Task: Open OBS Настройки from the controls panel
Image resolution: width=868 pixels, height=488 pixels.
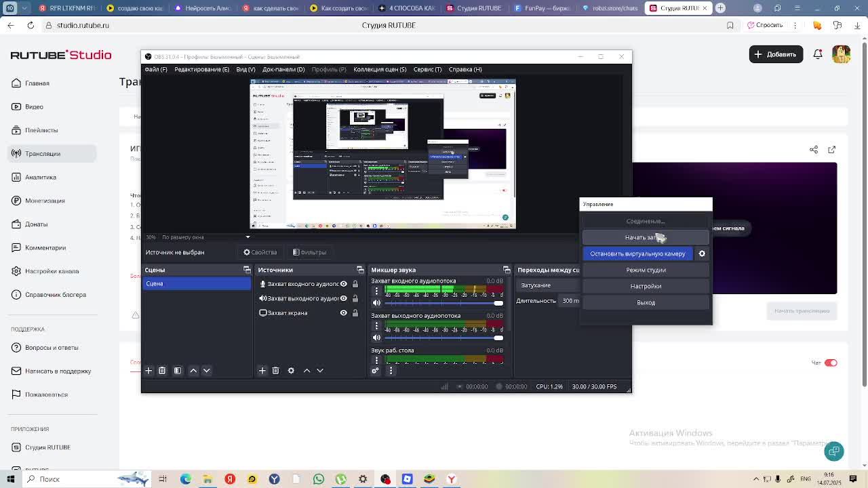Action: [646, 286]
